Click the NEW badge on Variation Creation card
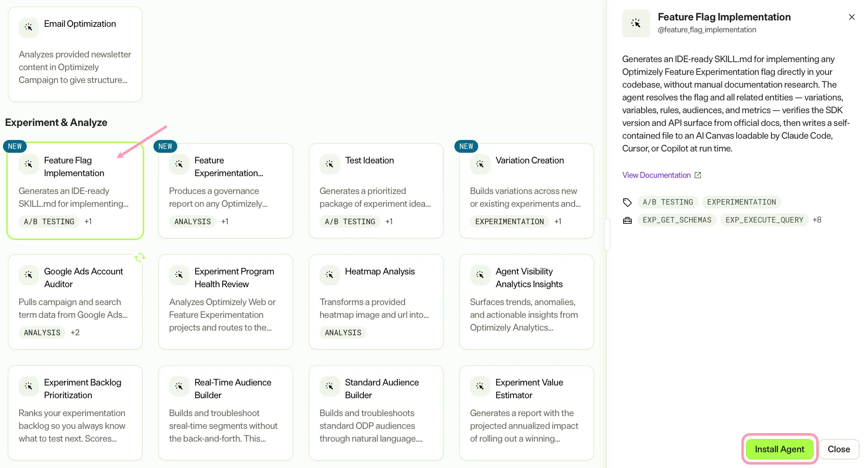The height and width of the screenshot is (468, 868). coord(466,146)
